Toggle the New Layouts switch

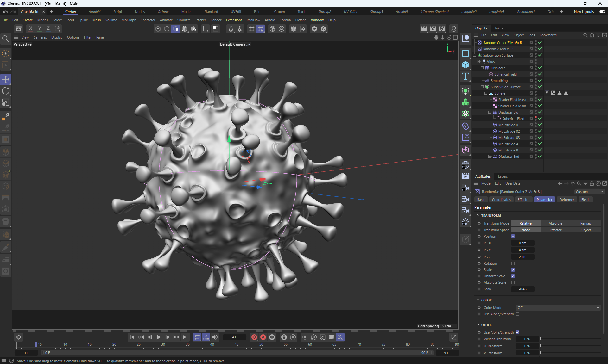pyautogui.click(x=602, y=12)
